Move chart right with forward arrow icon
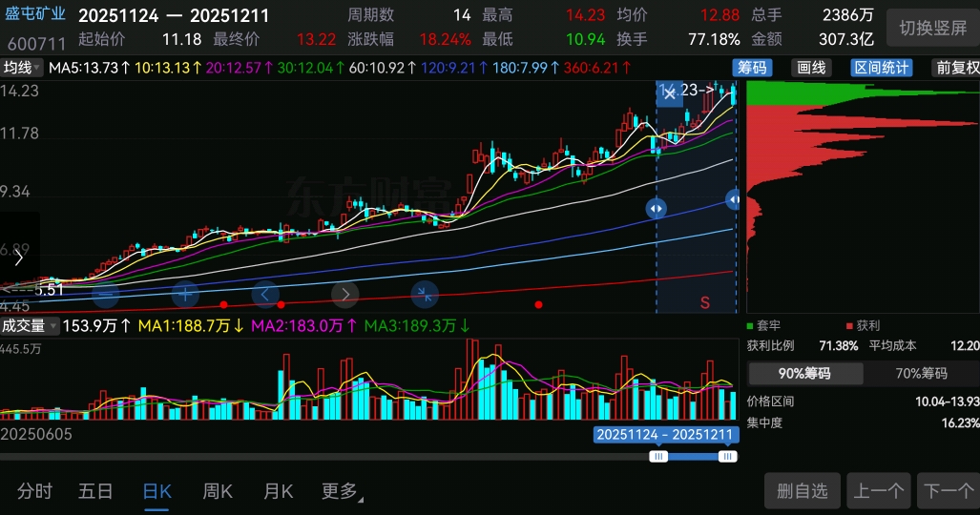The width and height of the screenshot is (980, 515). pyautogui.click(x=345, y=294)
